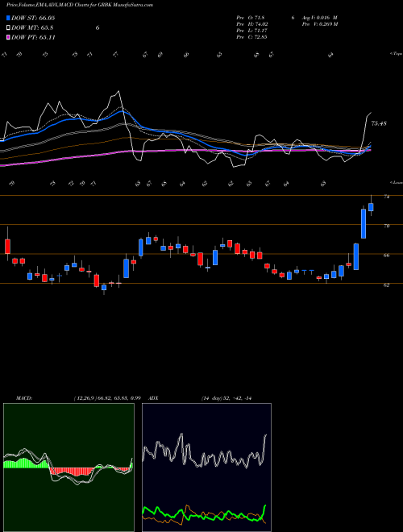This screenshot has width=403, height=532.
Task: Click the tall blue candlestick crossing 70 line
Action: tap(364, 223)
